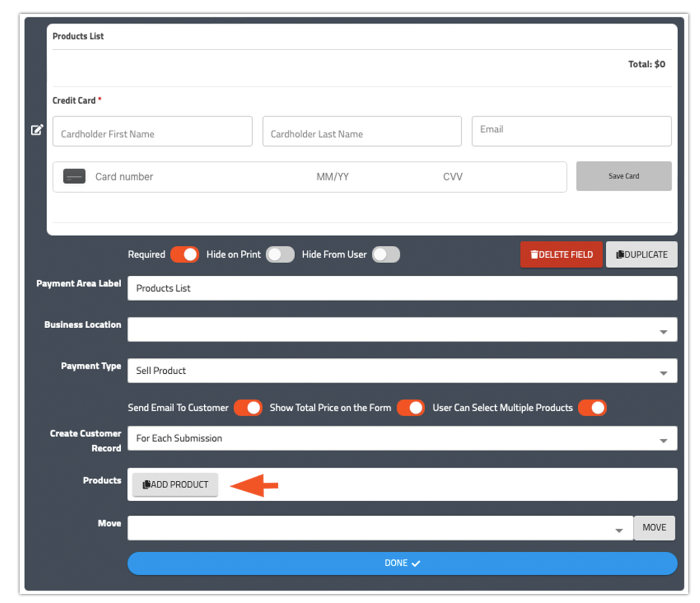Click the CVV field
The width and height of the screenshot is (700, 603).
tap(452, 177)
